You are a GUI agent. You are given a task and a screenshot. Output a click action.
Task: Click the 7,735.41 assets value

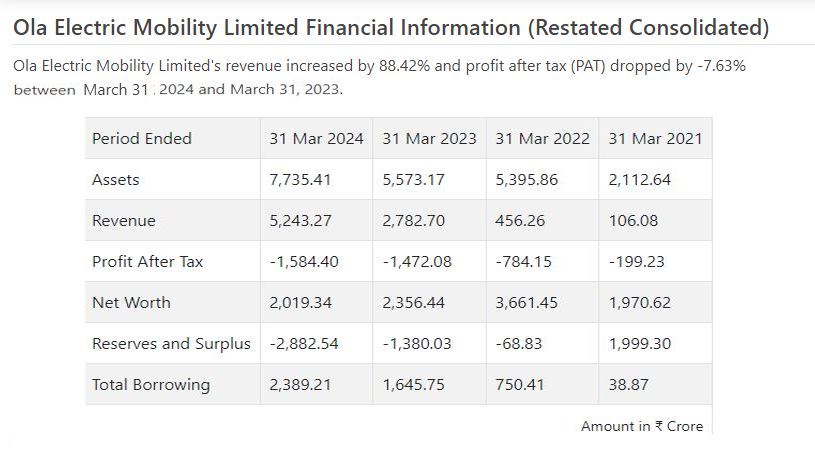[300, 180]
